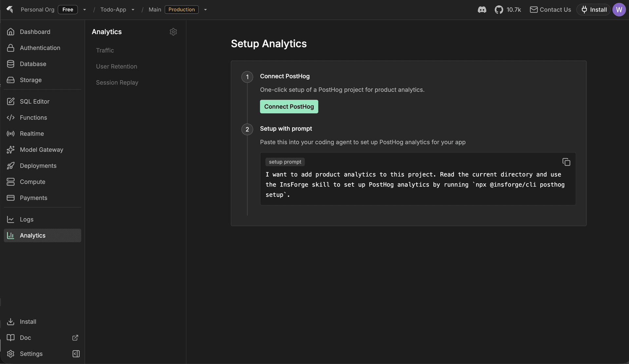629x364 pixels.
Task: Click the Settings gear icon in sidebar
Action: click(x=10, y=354)
